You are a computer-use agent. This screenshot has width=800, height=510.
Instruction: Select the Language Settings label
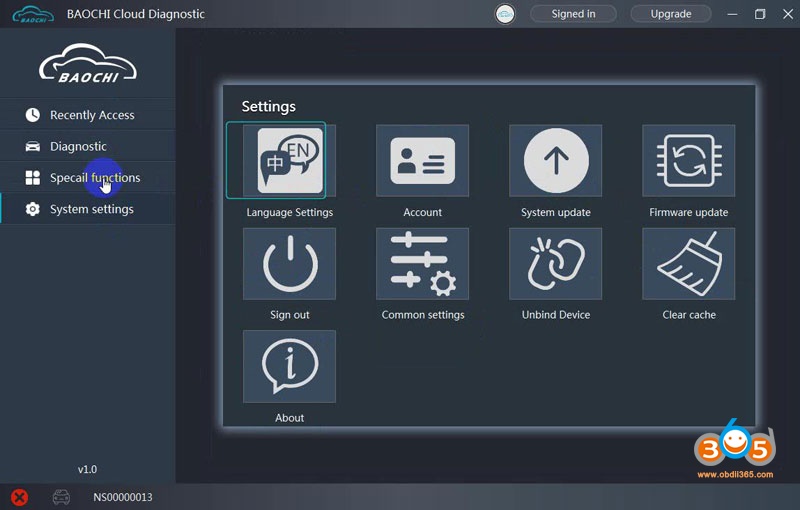pos(289,212)
